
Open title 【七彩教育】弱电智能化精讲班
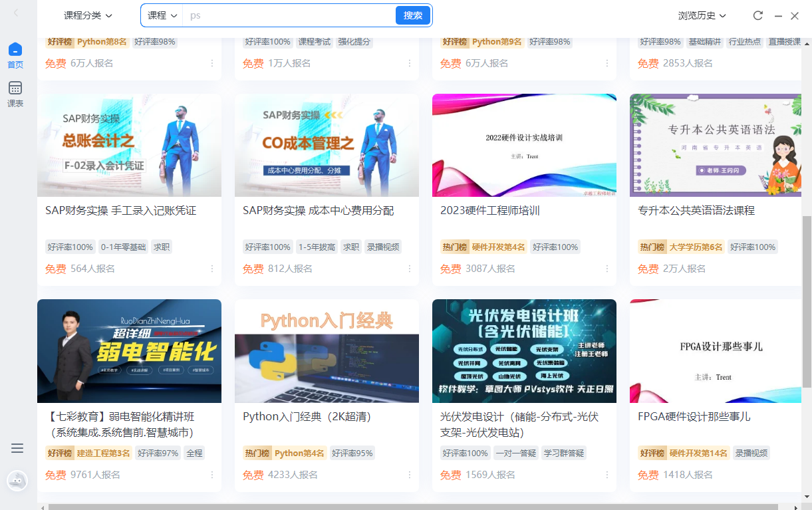121,424
